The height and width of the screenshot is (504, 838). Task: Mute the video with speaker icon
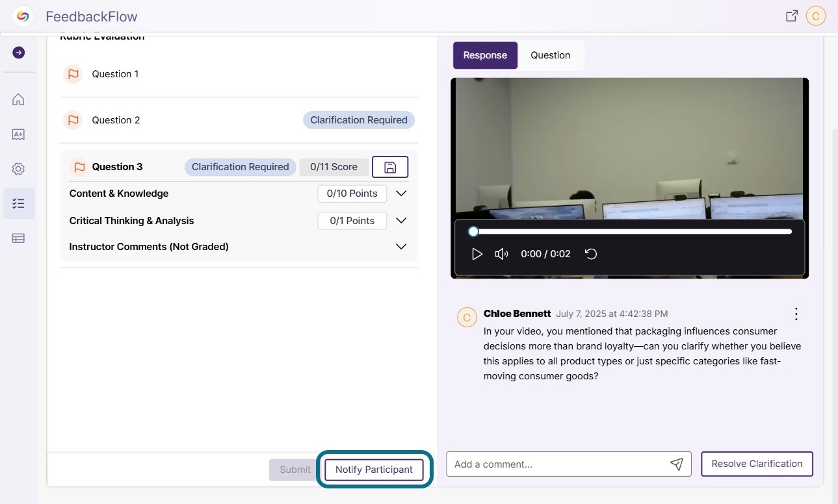(501, 254)
